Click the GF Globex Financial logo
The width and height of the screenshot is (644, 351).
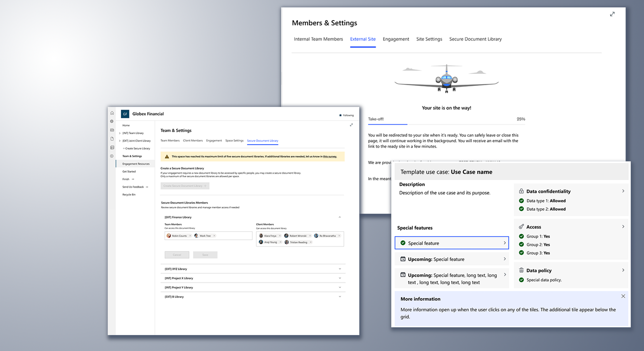125,114
